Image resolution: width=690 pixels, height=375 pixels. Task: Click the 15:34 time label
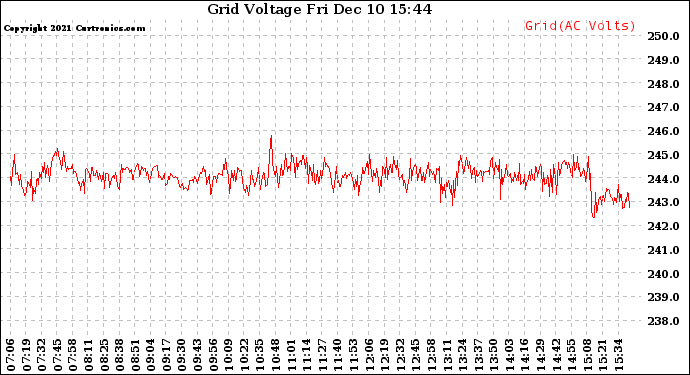click(620, 355)
